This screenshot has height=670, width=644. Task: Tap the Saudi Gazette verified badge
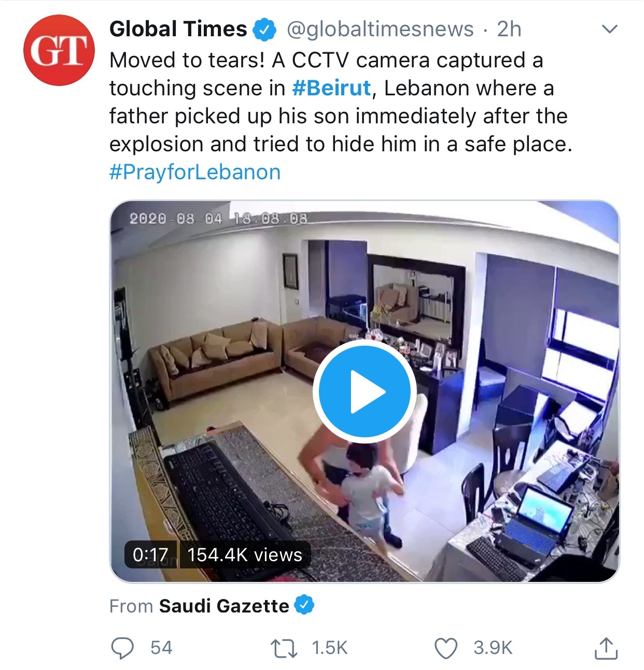tap(304, 605)
